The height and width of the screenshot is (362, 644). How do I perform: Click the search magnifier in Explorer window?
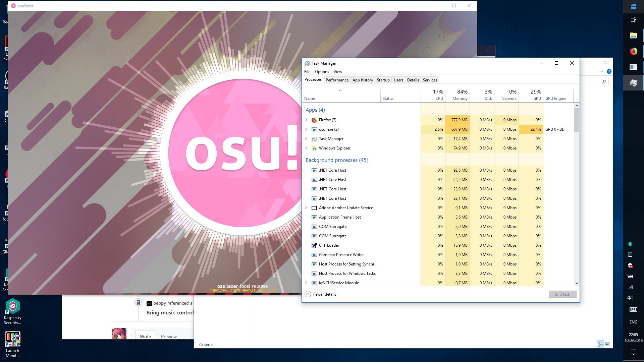pos(604,81)
